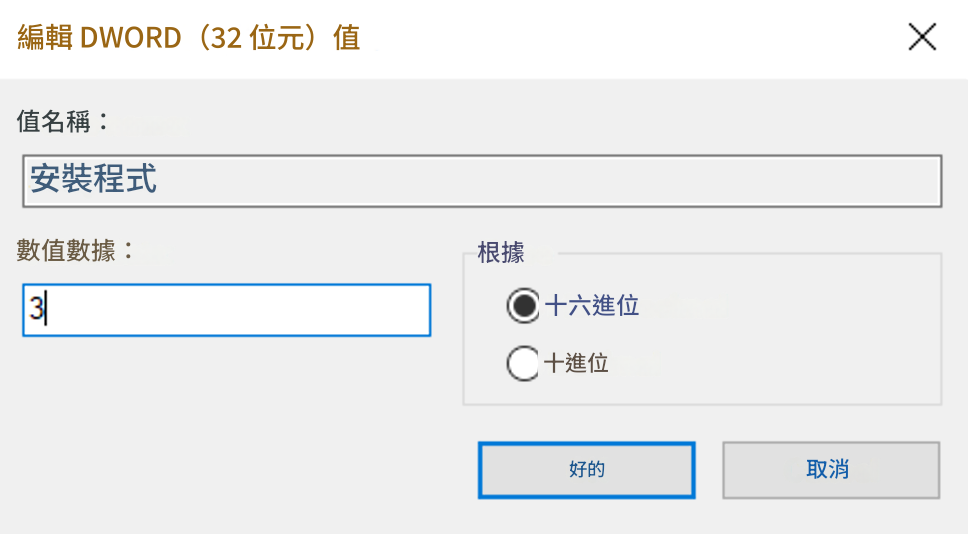Click the 編輯 DWORD（32 位元）值 title text

(x=189, y=38)
